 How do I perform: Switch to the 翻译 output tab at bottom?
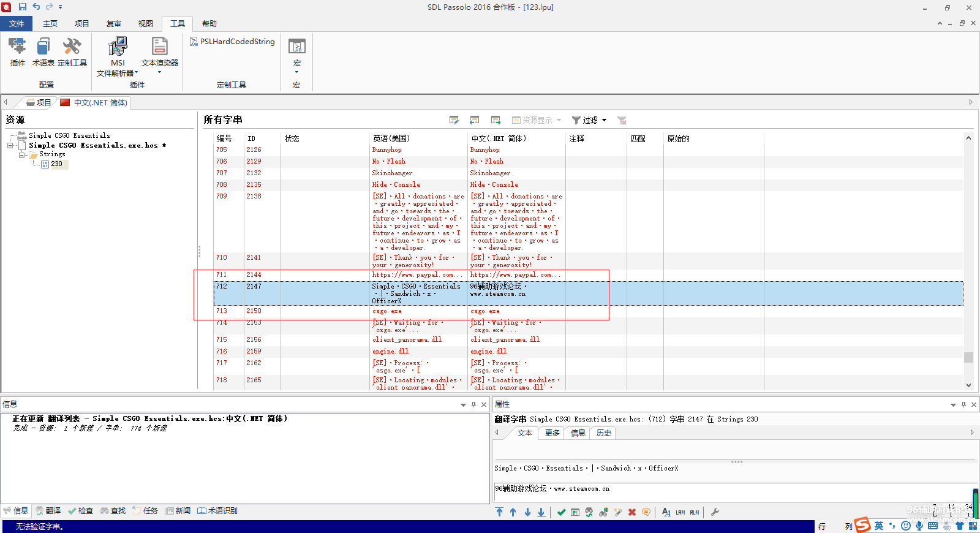[x=48, y=511]
